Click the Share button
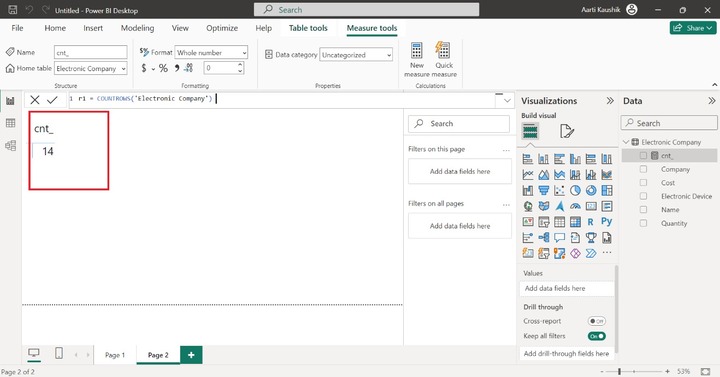720x377 pixels. [x=693, y=28]
